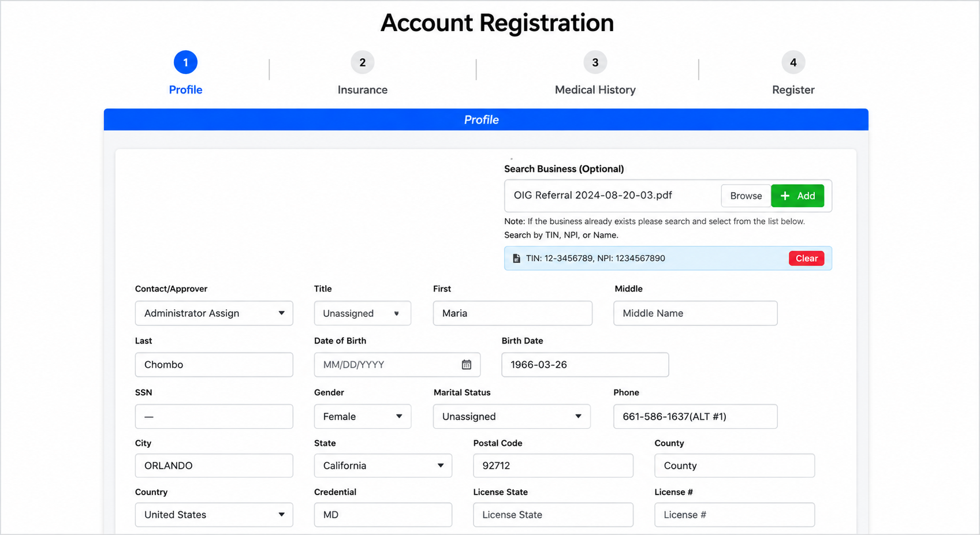
Task: Click the City field containing ORLANDO
Action: 214,466
